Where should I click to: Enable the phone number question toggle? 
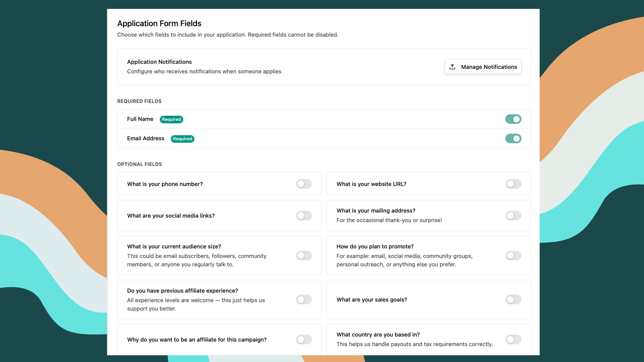pos(304,184)
